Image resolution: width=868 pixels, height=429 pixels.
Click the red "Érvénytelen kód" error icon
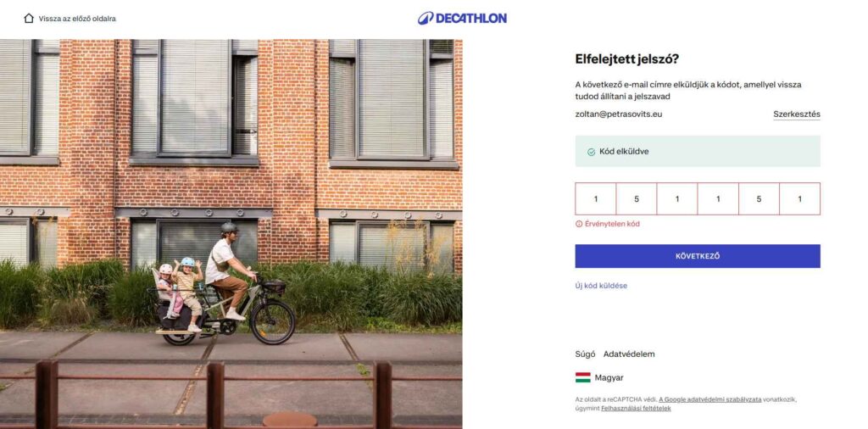point(579,224)
